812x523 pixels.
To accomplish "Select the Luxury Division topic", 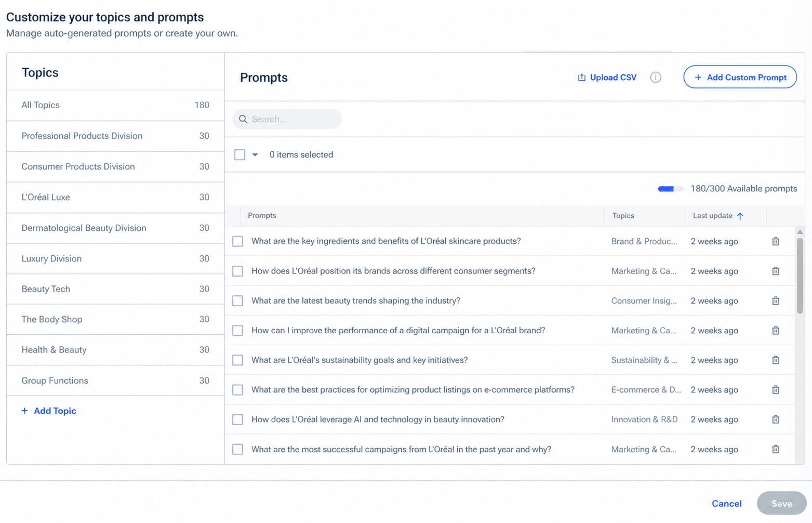I will point(115,258).
